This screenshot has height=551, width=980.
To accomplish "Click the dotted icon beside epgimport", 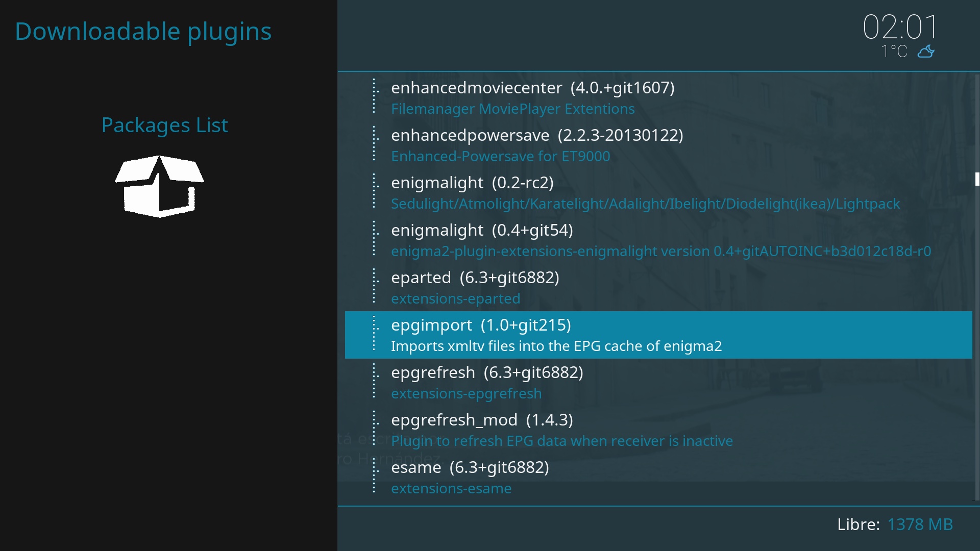I will (x=375, y=333).
